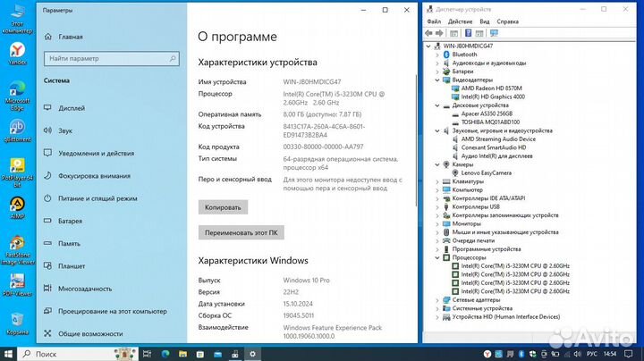Open the notification center icon
Viewport: 644px width, 361px height.
coord(629,354)
